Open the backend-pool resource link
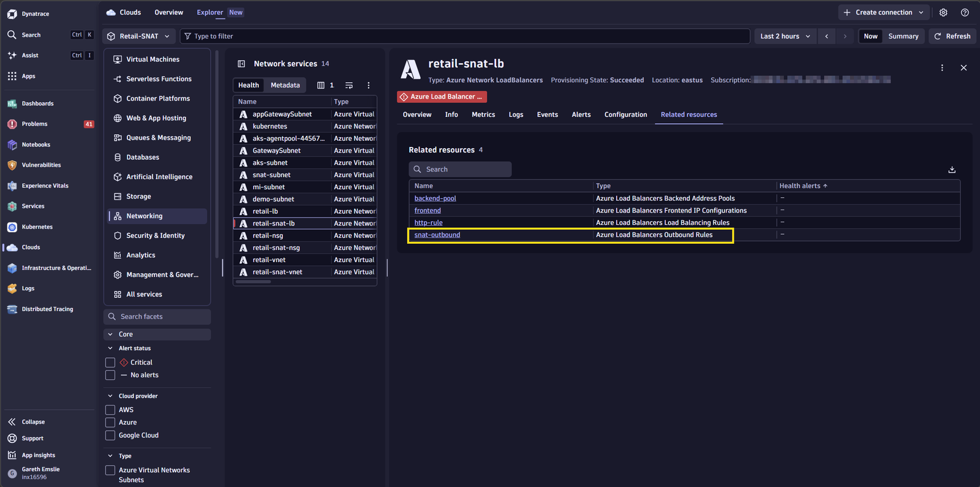Screen dimensions: 980x487 pyautogui.click(x=435, y=198)
